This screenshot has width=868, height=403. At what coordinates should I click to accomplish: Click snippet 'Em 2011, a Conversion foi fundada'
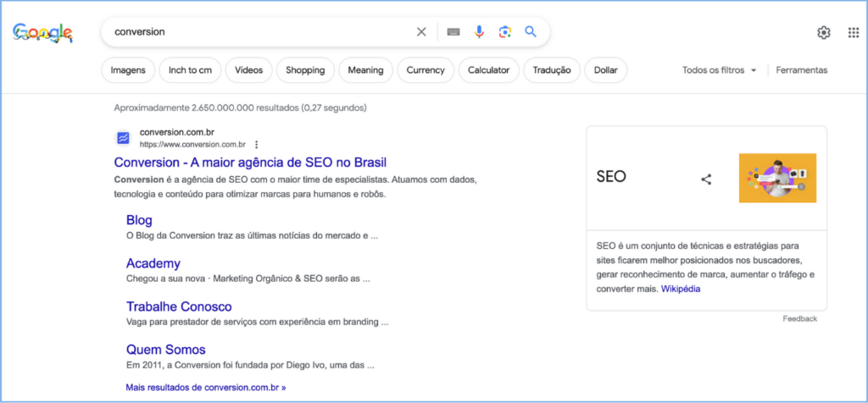(x=251, y=366)
